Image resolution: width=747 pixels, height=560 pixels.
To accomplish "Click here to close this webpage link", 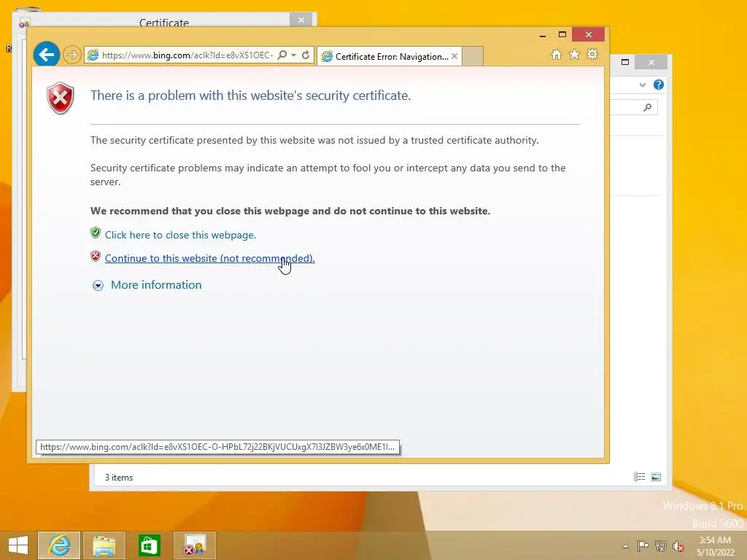I will [181, 235].
